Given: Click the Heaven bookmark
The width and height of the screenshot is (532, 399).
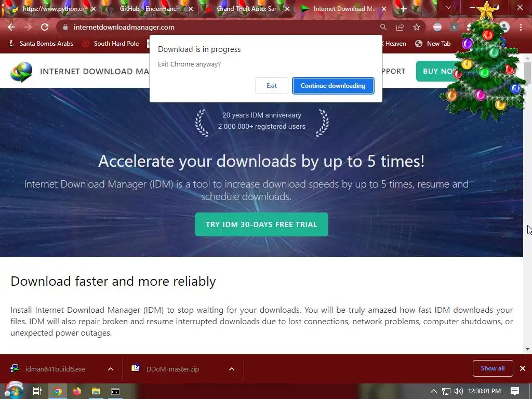Looking at the screenshot, I should point(395,44).
